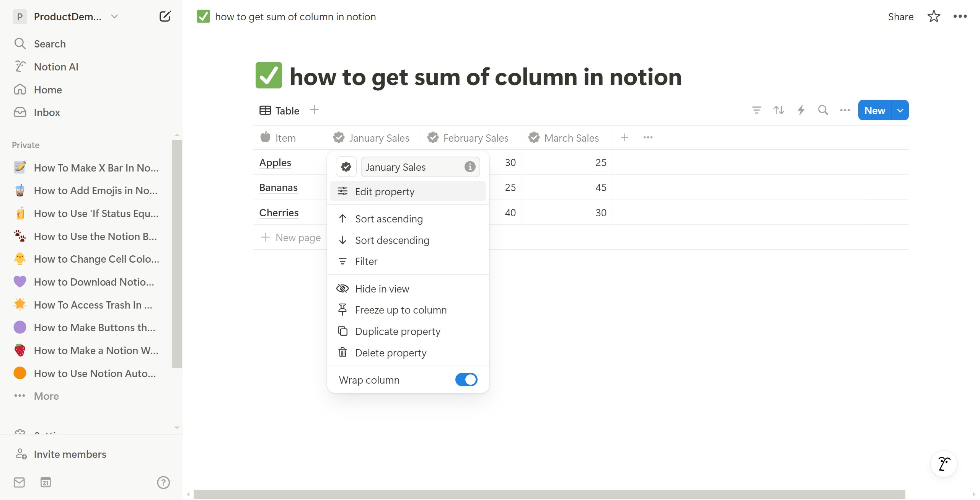Open the Search sidebar item
Screen dimensions: 980x500
[x=50, y=44]
